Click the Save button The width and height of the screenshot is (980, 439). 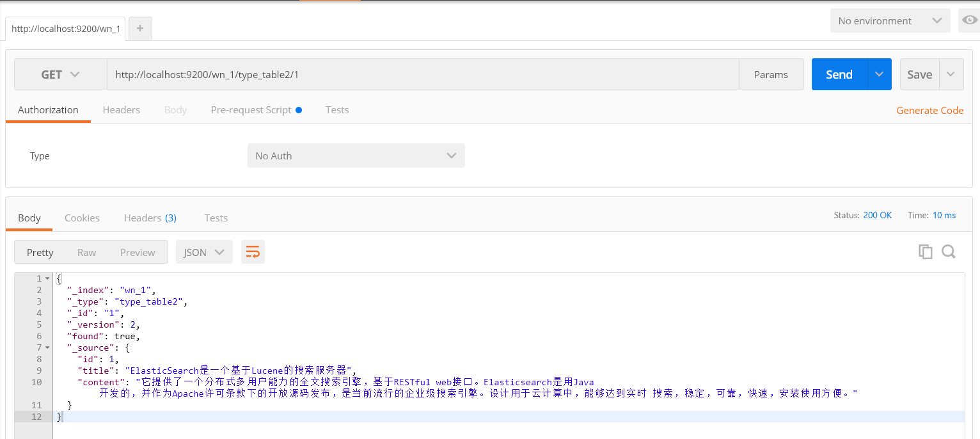pyautogui.click(x=919, y=74)
